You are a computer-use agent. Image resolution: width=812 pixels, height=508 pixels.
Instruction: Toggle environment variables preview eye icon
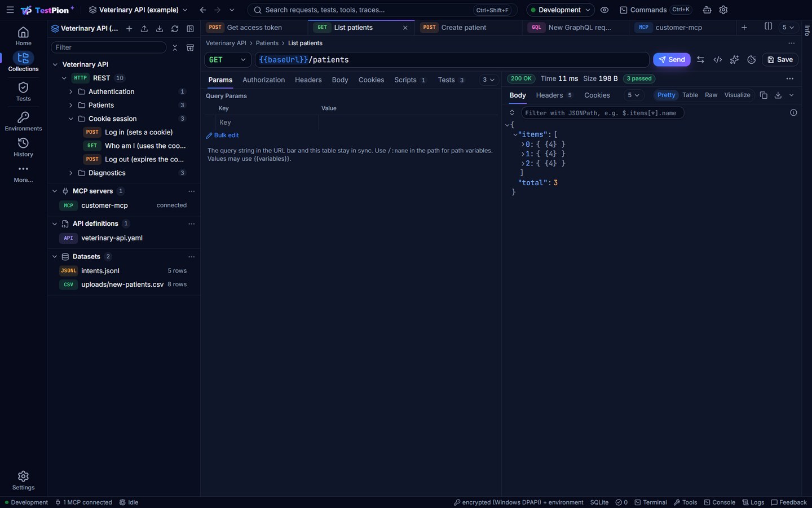coord(604,10)
